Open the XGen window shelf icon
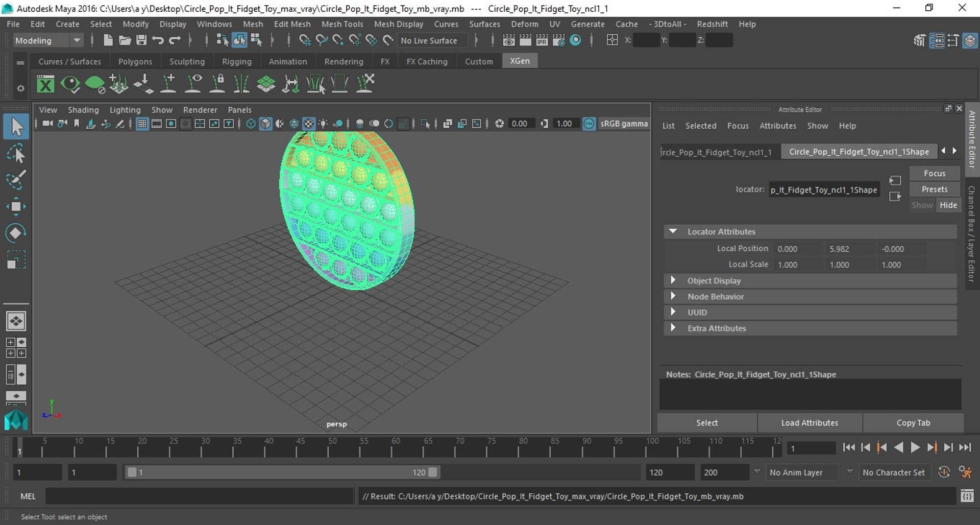The height and width of the screenshot is (525, 980). [x=45, y=84]
